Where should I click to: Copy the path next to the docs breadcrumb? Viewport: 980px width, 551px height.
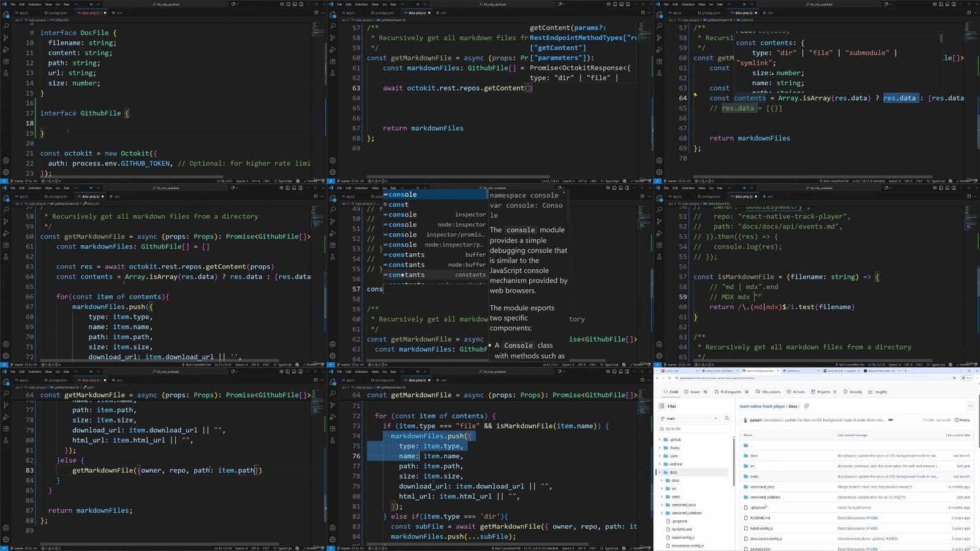pyautogui.click(x=807, y=406)
